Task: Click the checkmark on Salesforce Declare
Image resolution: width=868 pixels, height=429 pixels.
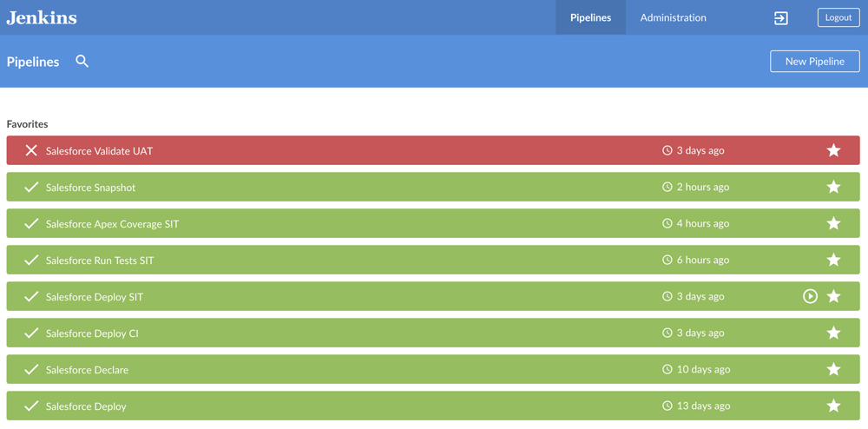Action: (x=31, y=370)
